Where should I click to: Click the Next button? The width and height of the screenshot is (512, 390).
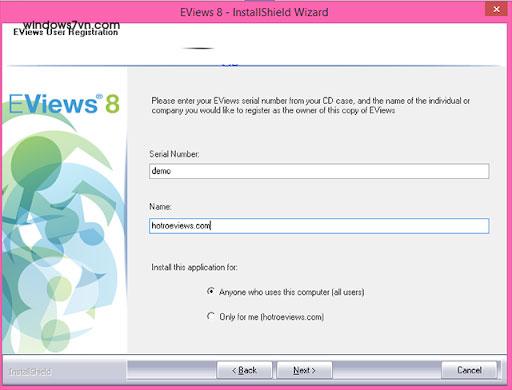tap(304, 370)
